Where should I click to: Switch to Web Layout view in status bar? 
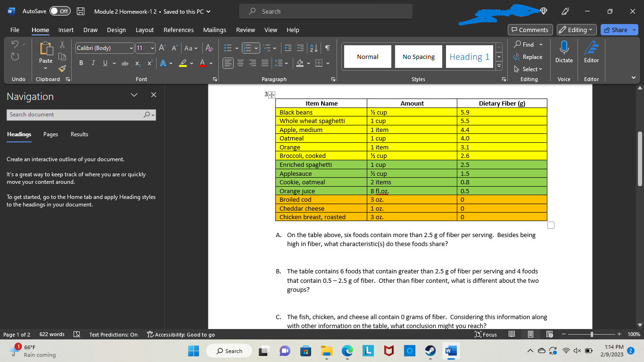pos(549,335)
